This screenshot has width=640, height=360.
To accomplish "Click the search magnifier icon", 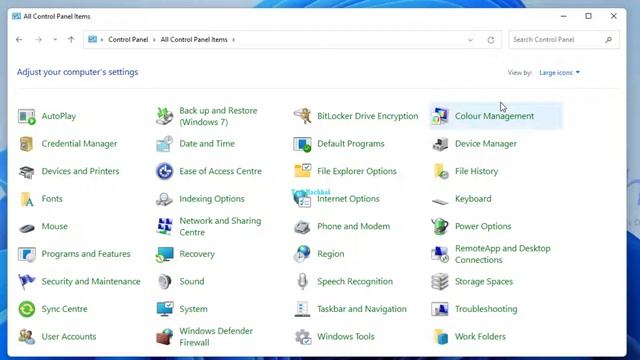I will pos(609,40).
